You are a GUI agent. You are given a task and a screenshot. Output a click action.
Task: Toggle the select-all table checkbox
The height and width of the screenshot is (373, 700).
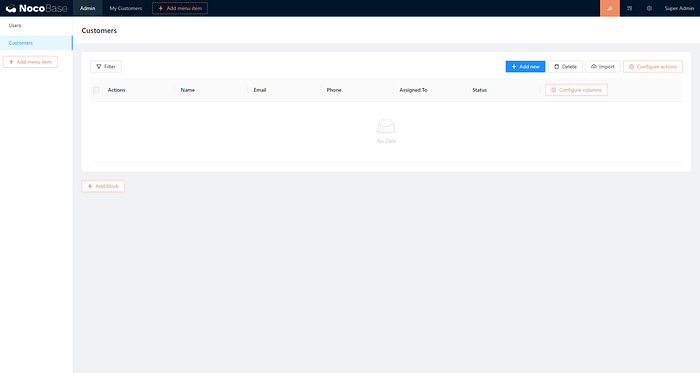(96, 90)
